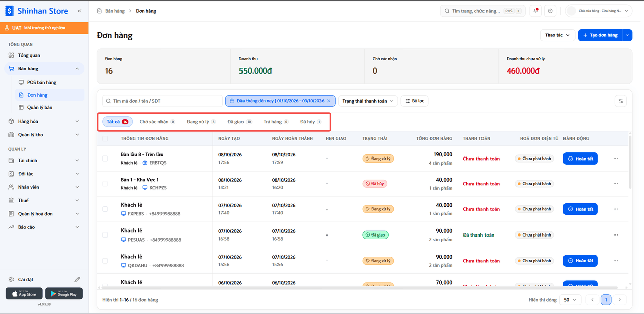Tick the checkbox for Bàn 1 - Khu Vực 1 order
This screenshot has height=314, width=644.
(105, 184)
